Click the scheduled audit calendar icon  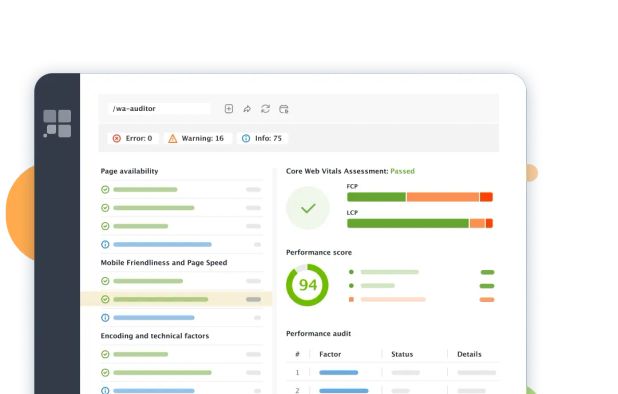tap(284, 109)
